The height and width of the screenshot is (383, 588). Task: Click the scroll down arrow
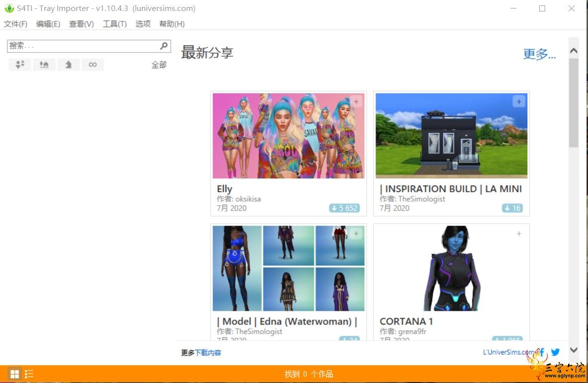click(574, 350)
